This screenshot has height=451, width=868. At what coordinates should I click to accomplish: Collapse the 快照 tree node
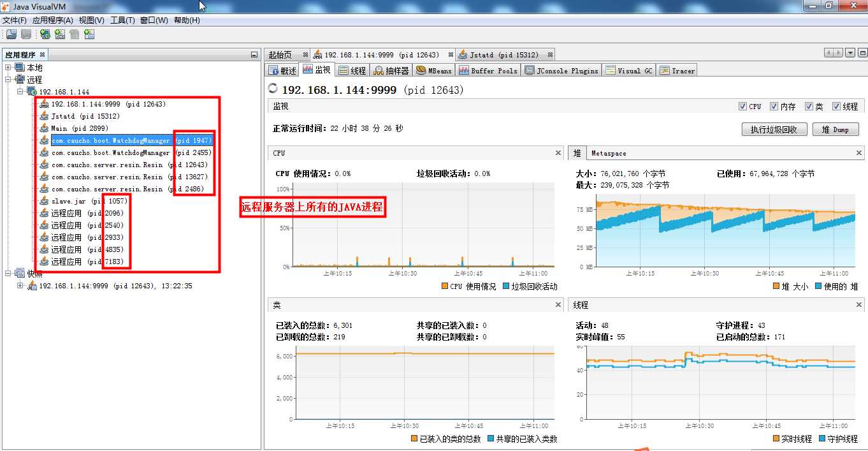[x=8, y=274]
